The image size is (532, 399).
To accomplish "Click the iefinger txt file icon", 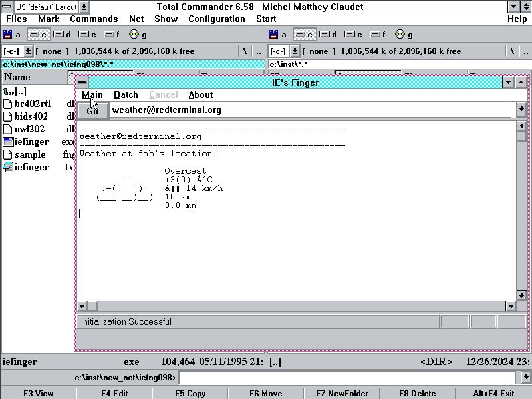I will [x=8, y=167].
